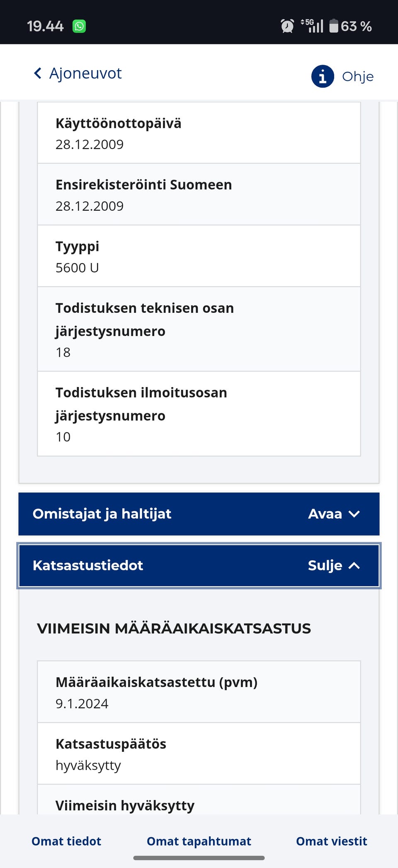This screenshot has width=398, height=868.
Task: Tap the home gesture bar
Action: [x=199, y=858]
